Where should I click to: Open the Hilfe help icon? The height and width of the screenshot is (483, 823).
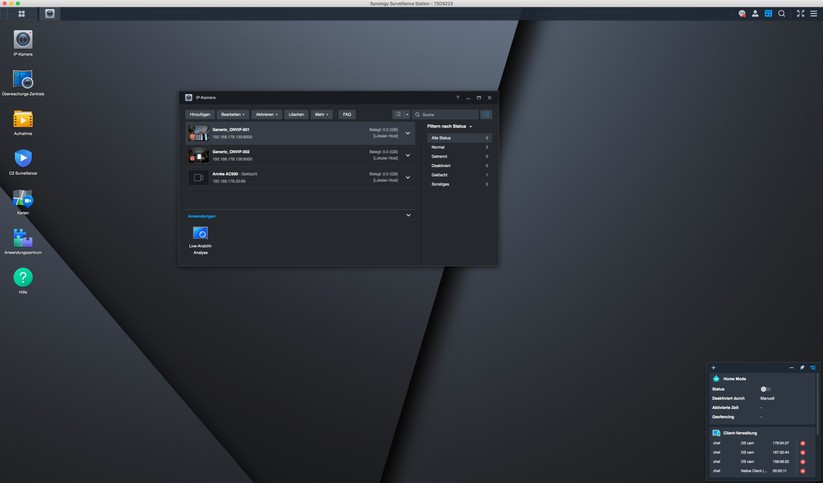coord(22,278)
